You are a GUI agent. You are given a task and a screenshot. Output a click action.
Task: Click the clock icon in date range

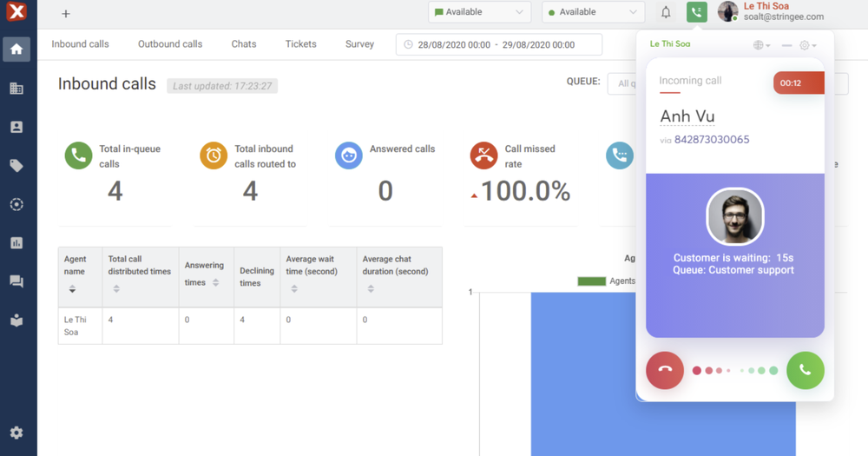click(408, 45)
